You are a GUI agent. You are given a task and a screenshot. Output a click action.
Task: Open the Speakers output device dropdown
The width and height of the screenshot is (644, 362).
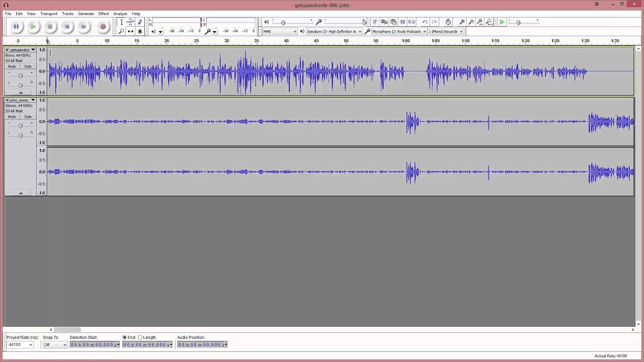(334, 31)
